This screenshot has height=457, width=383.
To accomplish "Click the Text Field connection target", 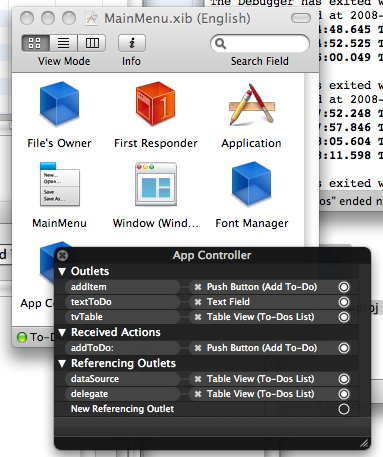I will tap(228, 302).
